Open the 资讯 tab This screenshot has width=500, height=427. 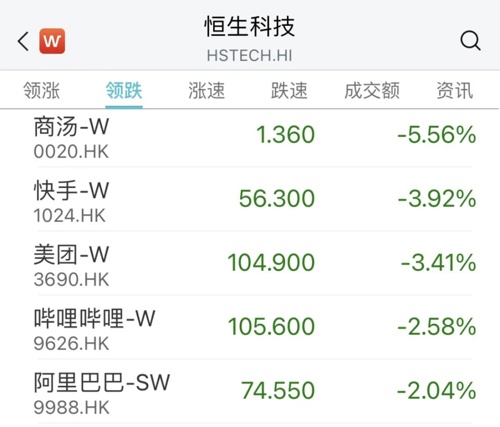pos(455,91)
